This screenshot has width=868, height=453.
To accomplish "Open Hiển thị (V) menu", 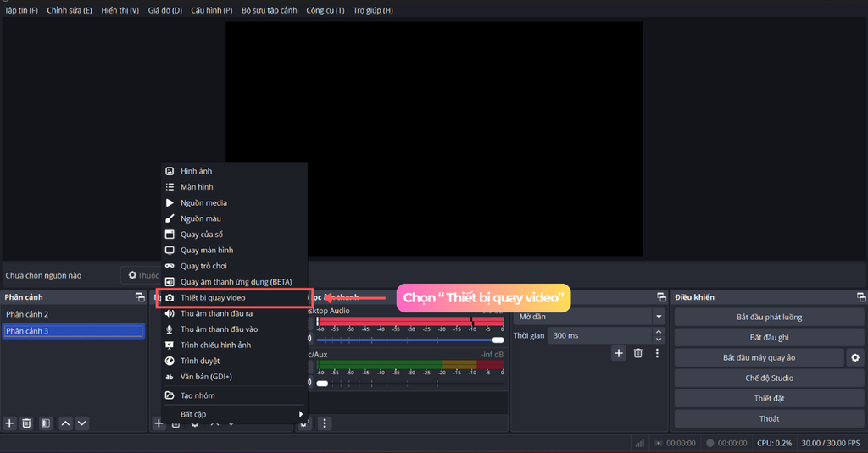I will [x=120, y=10].
